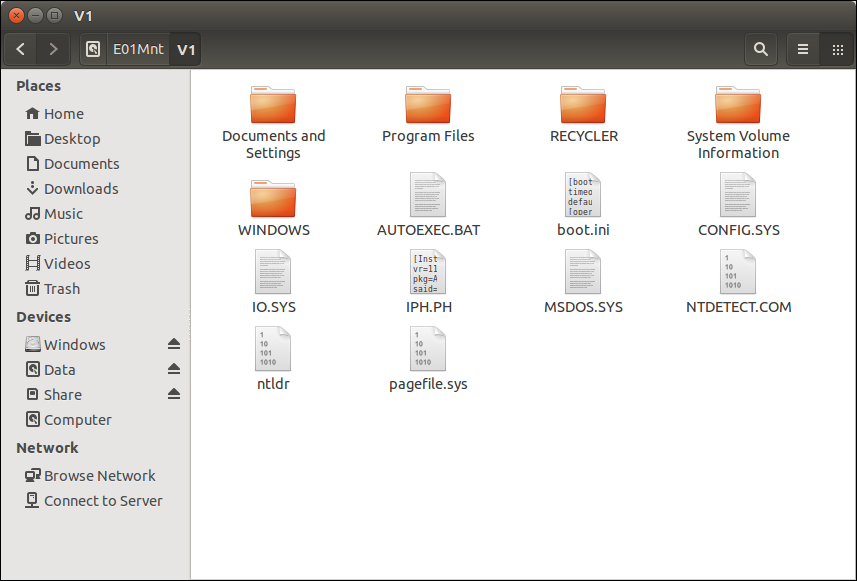Select the IO.SYS file icon
The width and height of the screenshot is (857, 581).
pyautogui.click(x=273, y=272)
